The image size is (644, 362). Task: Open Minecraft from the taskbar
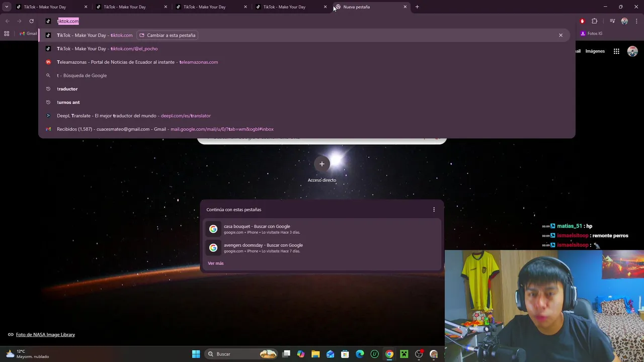pos(404,354)
